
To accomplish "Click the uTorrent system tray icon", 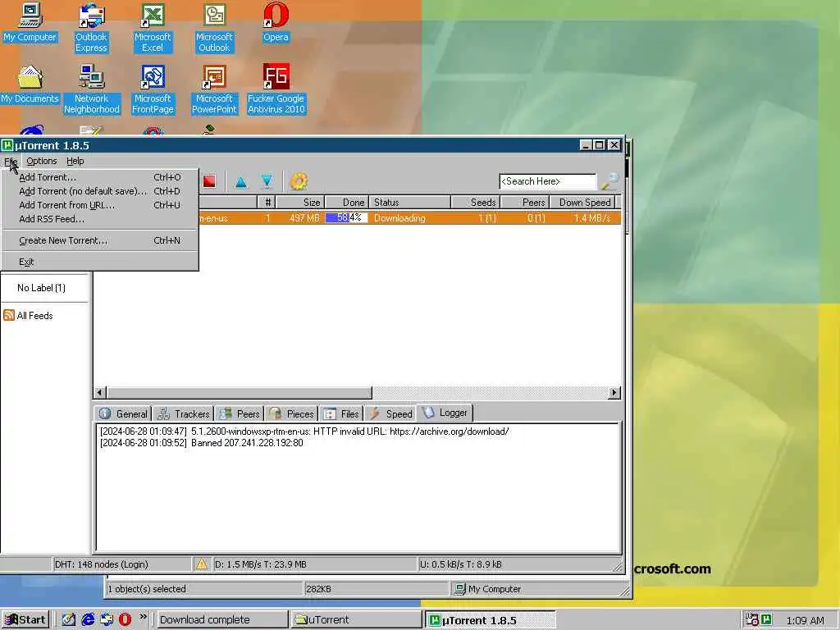I will coord(766,620).
